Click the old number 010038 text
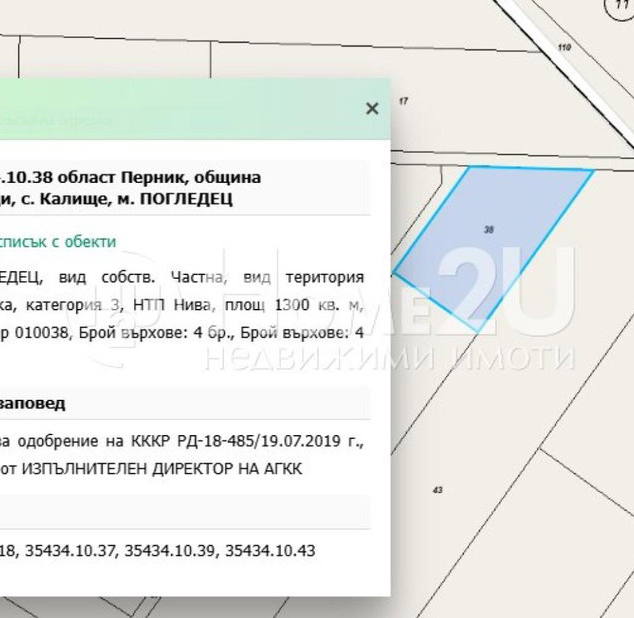Image resolution: width=634 pixels, height=618 pixels. pos(41,333)
